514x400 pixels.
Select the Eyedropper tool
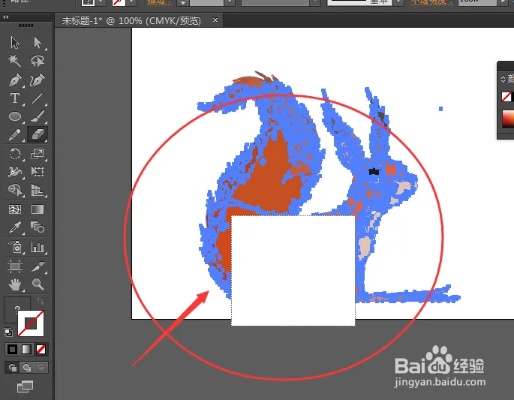pos(15,228)
